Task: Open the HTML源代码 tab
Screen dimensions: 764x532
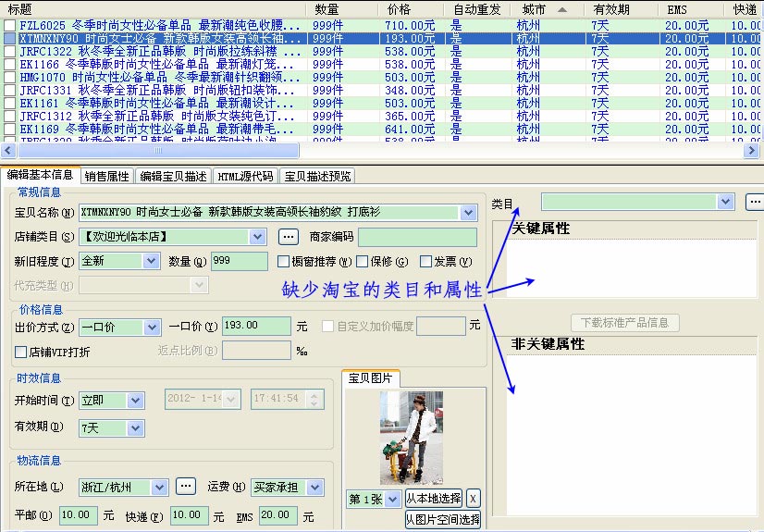Action: pos(245,176)
